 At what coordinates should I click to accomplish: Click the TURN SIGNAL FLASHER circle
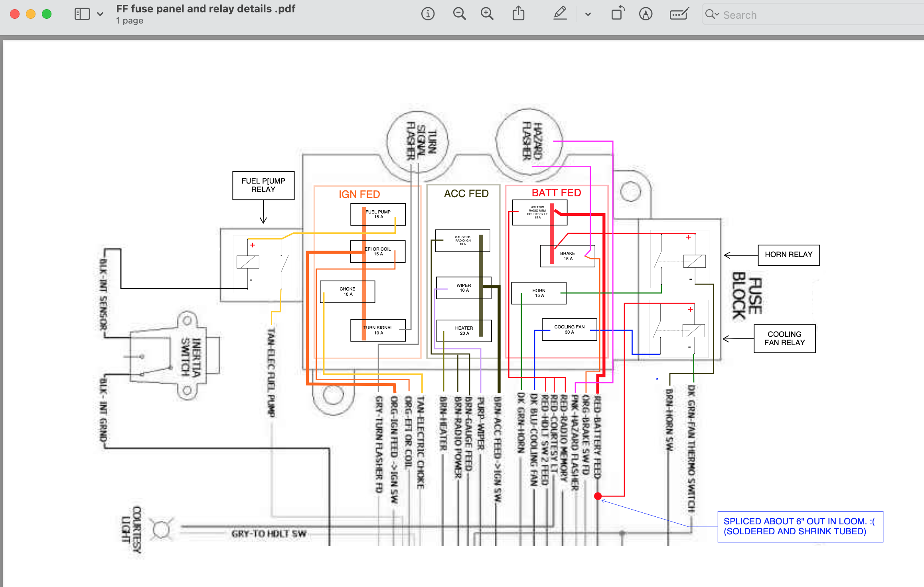pos(418,142)
